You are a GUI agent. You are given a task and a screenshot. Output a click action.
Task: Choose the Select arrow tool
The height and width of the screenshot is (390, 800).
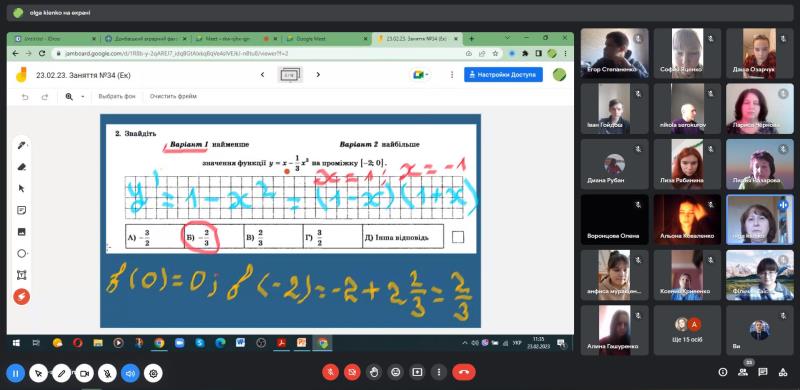click(x=21, y=188)
